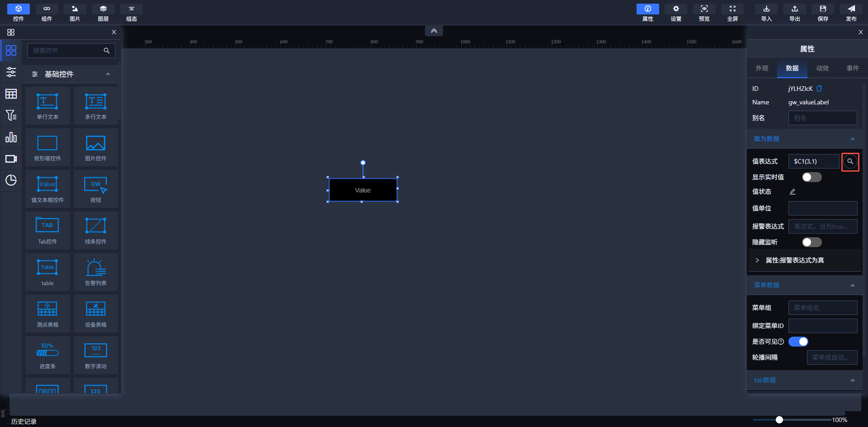Pick the 进度条 control
This screenshot has width=868, height=427.
coord(47,355)
